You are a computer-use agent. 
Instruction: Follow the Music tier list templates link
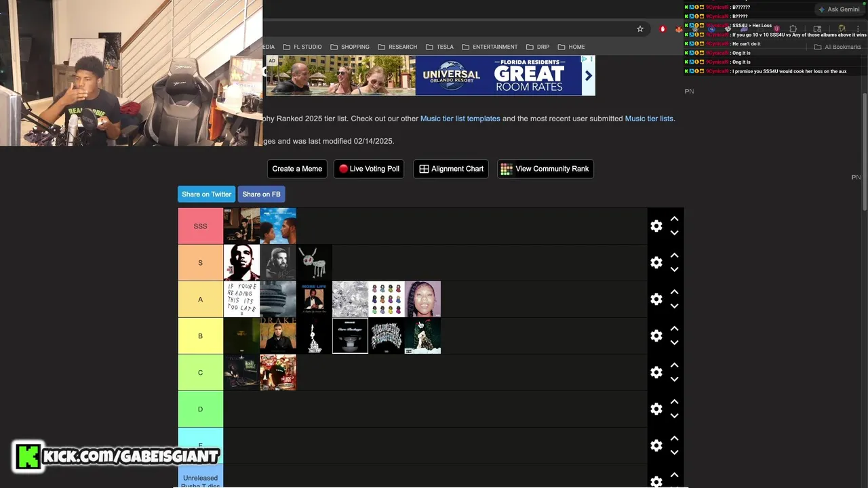[x=460, y=119]
